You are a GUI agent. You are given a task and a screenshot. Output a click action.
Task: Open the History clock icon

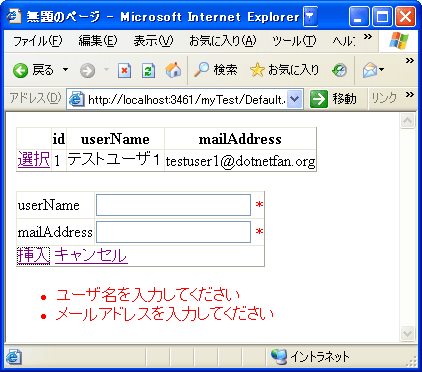tap(339, 70)
